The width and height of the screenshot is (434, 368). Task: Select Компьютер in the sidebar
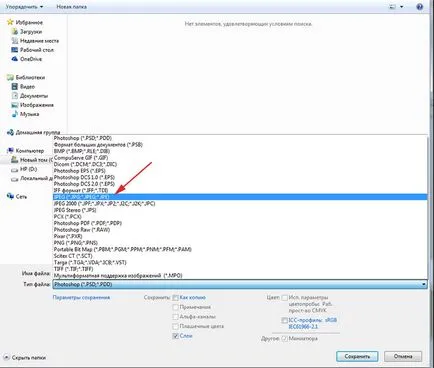point(29,151)
